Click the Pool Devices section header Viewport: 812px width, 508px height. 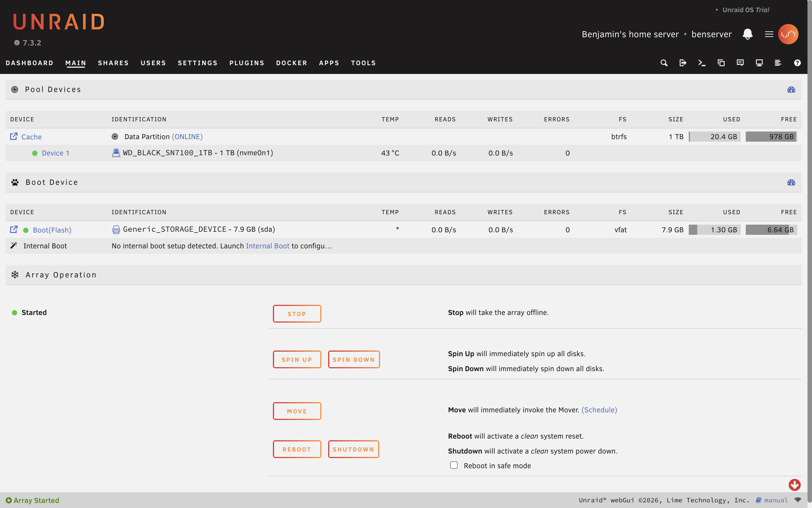coord(404,89)
